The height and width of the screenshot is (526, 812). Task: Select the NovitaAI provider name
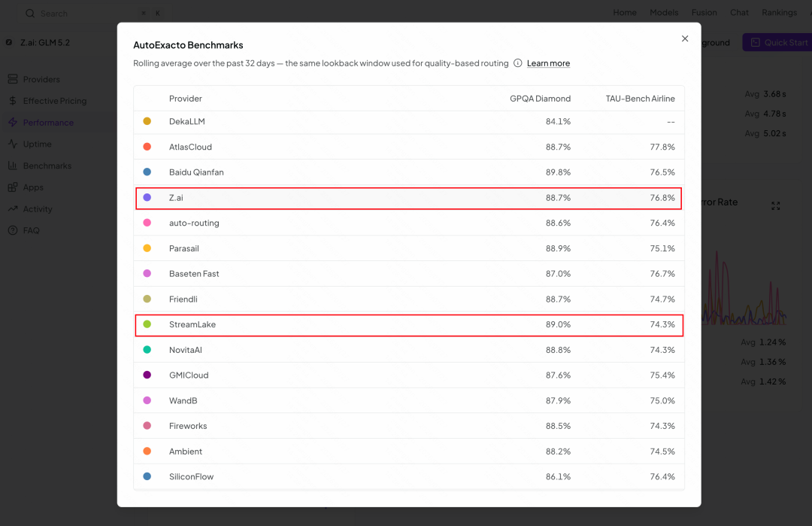(186, 350)
